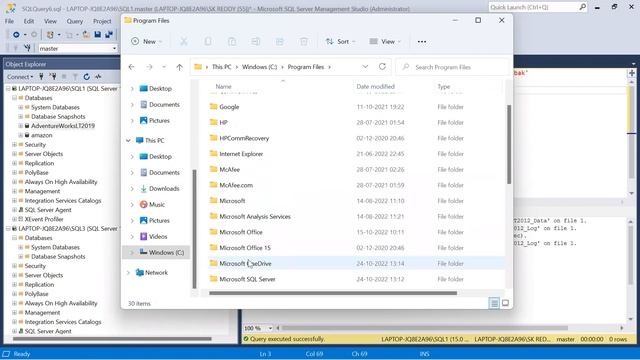The width and height of the screenshot is (640, 360).
Task: Click the Search Program Files box
Action: [453, 67]
